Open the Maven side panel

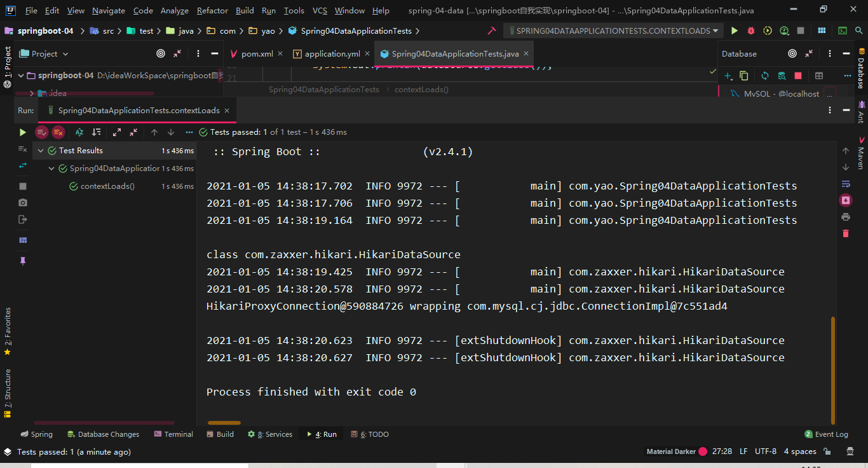coord(861,153)
